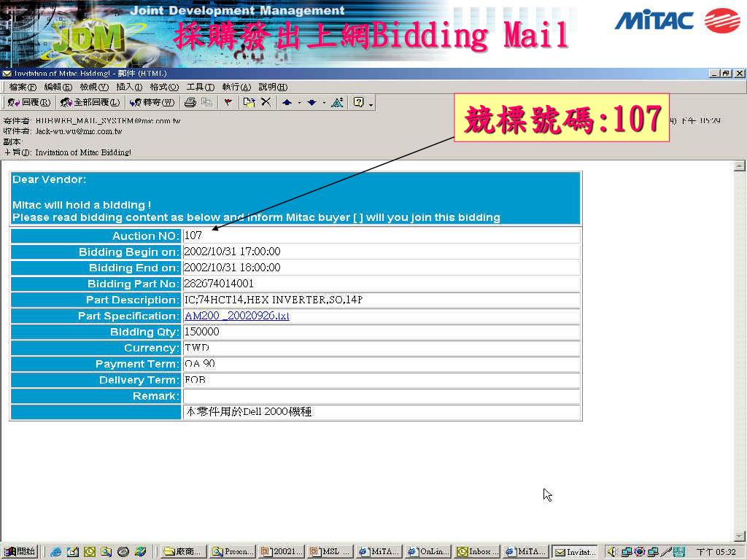Screen dimensions: 747x560
Task: Open the Windows 開始 Start button
Action: [20, 551]
